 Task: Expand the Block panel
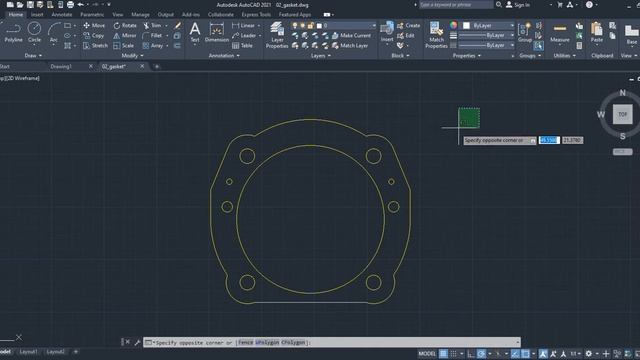400,56
